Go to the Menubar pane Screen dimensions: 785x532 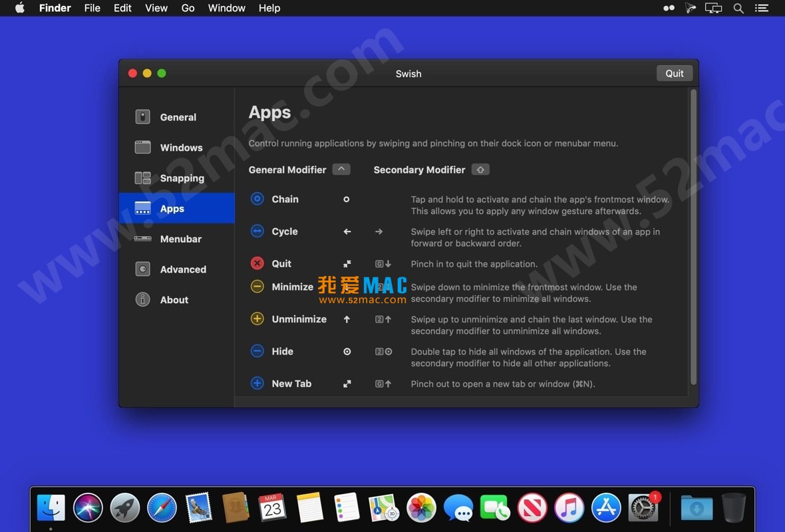[x=177, y=239]
